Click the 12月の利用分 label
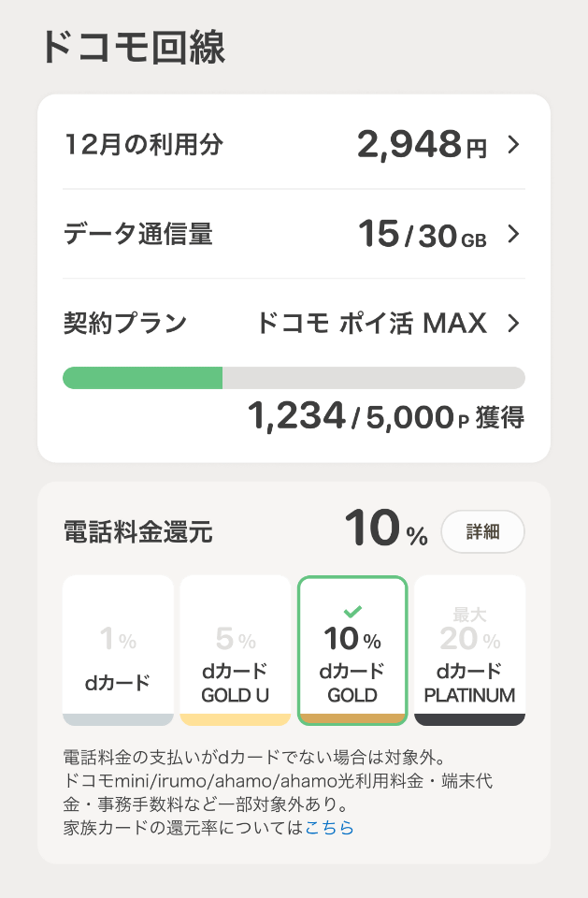 tap(143, 145)
